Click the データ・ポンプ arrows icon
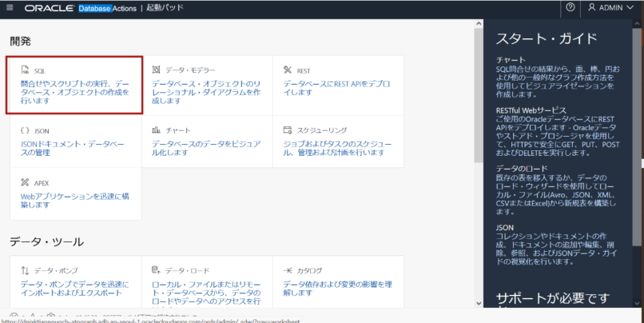 pyautogui.click(x=25, y=270)
